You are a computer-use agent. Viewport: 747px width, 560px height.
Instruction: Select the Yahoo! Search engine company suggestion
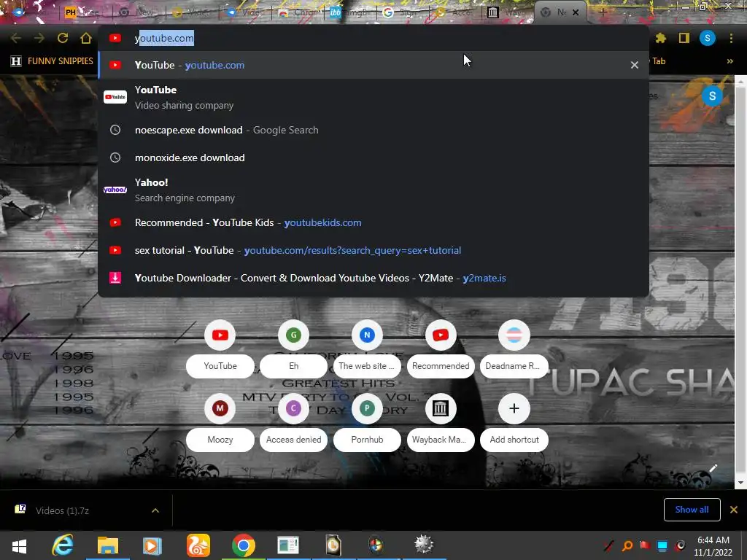pos(373,190)
